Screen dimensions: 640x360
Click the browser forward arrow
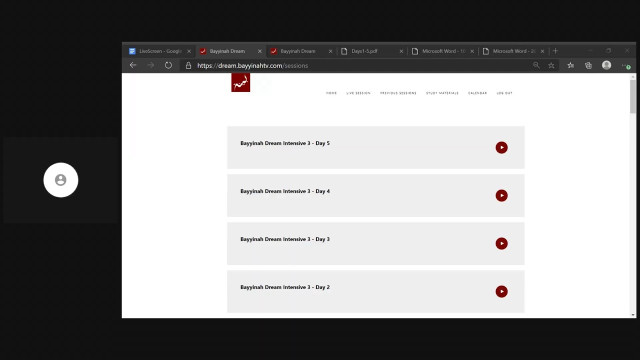pyautogui.click(x=151, y=65)
